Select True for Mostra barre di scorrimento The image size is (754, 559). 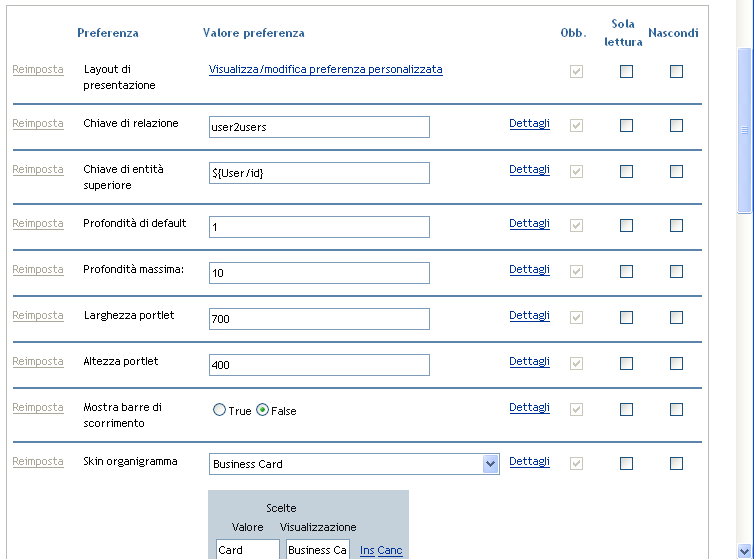click(x=219, y=410)
